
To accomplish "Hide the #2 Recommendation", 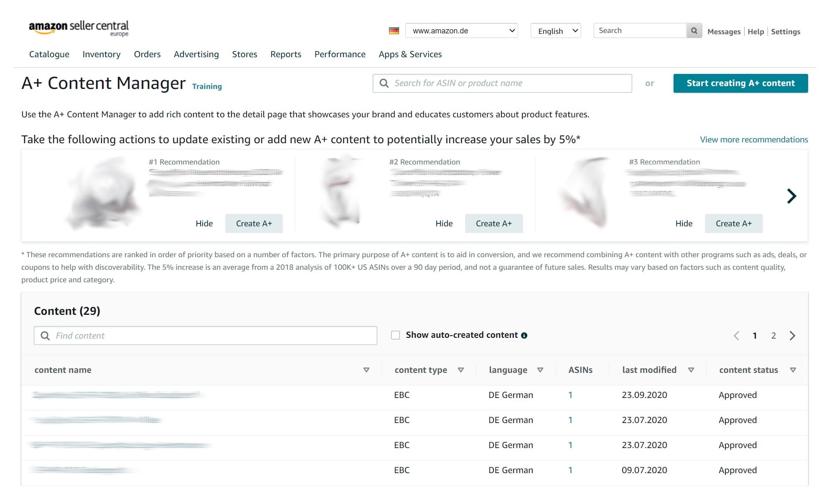I will (x=444, y=223).
